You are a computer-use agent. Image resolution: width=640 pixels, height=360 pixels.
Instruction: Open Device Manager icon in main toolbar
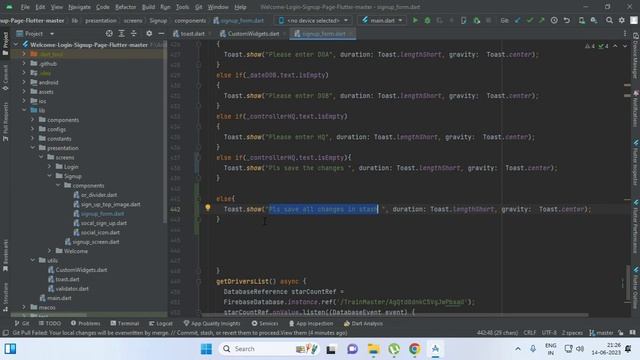click(582, 20)
